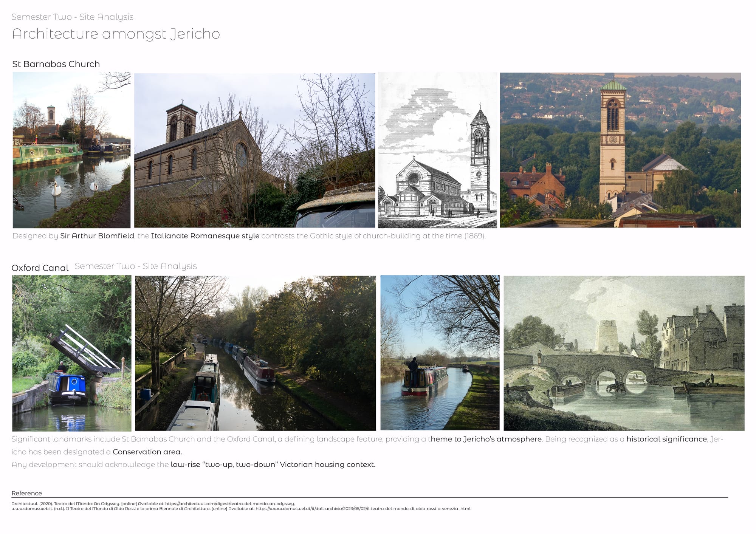Click 'low-rise two-up, two-down Victorian housing' text

click(x=273, y=464)
